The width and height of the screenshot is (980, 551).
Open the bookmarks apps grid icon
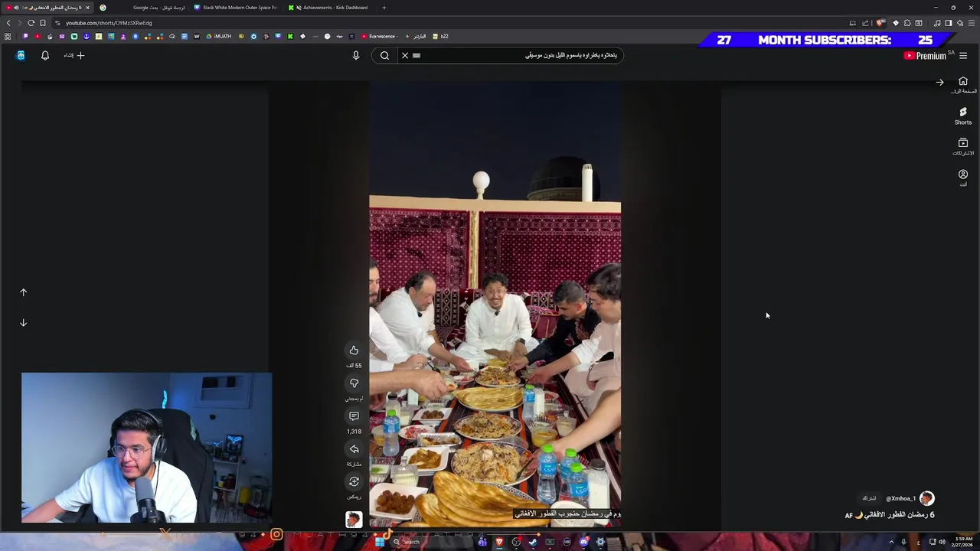8,36
